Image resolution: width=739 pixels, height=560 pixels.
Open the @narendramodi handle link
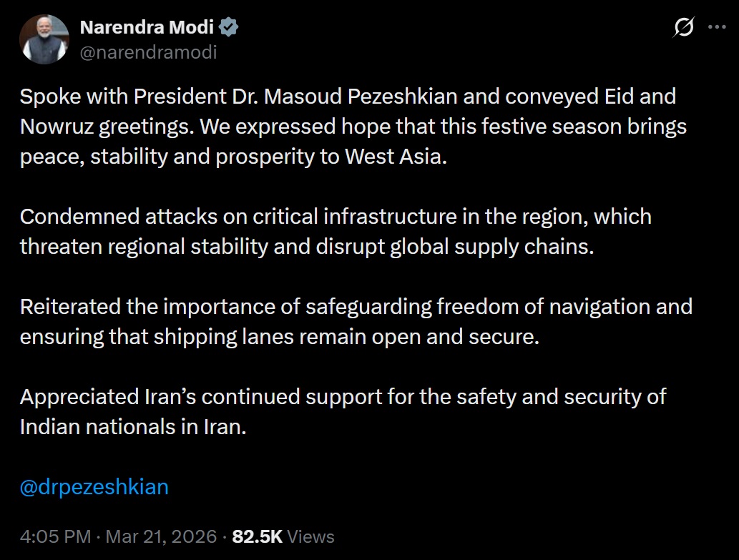coord(148,52)
